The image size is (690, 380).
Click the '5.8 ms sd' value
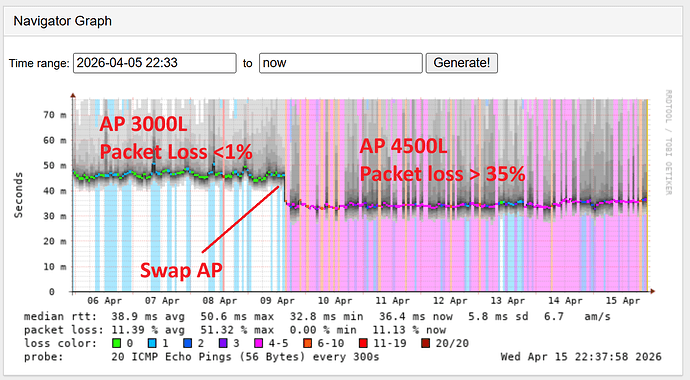point(498,317)
